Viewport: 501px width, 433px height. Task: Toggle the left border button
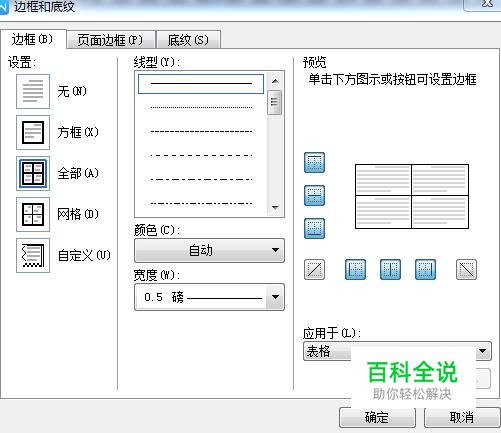tap(355, 269)
